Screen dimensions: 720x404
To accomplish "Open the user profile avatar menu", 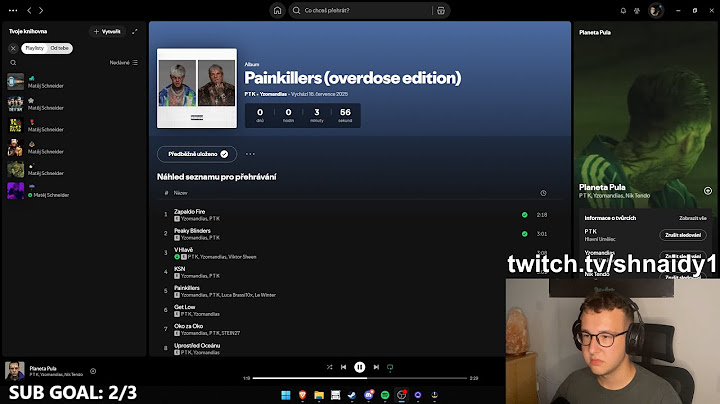I will click(x=656, y=11).
